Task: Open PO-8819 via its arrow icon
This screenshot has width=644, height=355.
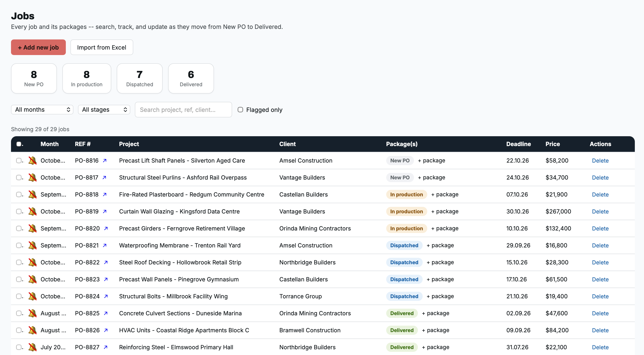Action: [x=105, y=211]
